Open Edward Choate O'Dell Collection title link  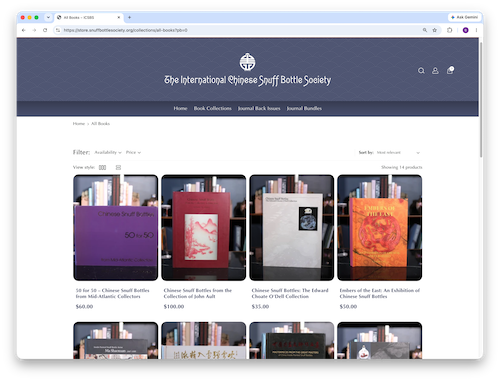point(290,293)
